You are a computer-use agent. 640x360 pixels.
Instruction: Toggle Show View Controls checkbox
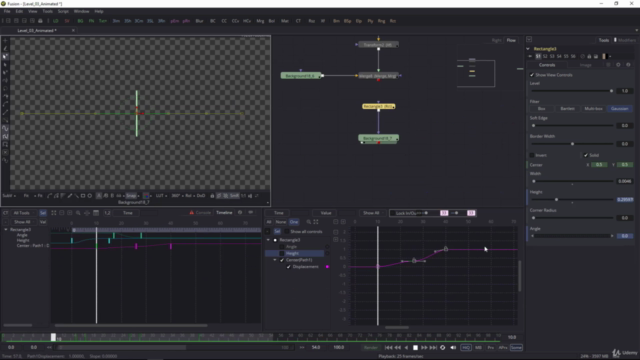532,75
